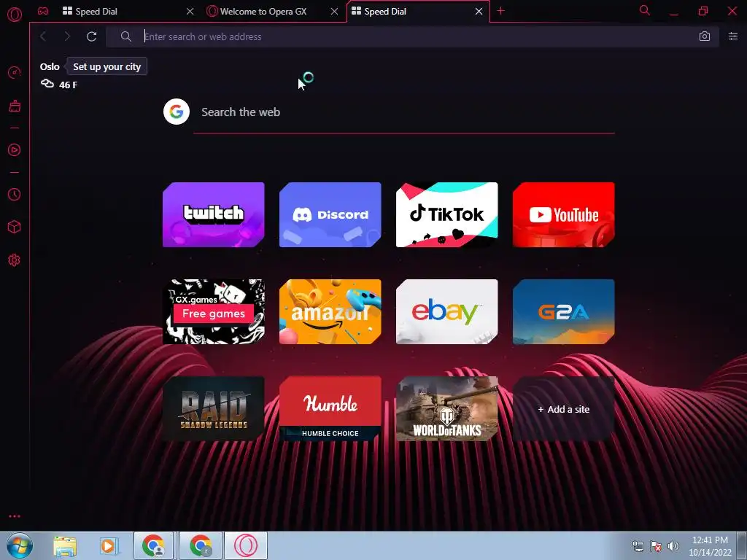Open the World of Tanks tile
Screen dimensions: 747x560
tap(447, 409)
